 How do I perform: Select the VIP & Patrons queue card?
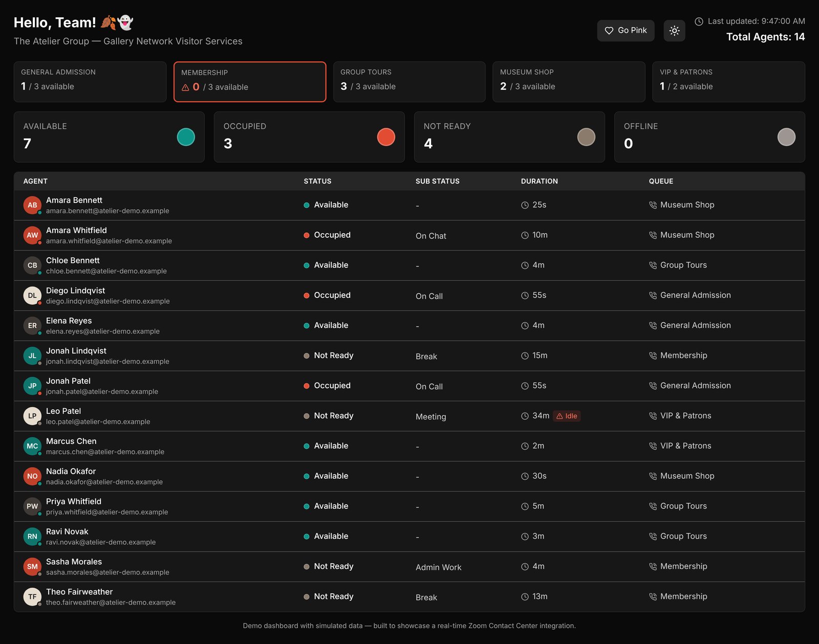[x=728, y=82]
